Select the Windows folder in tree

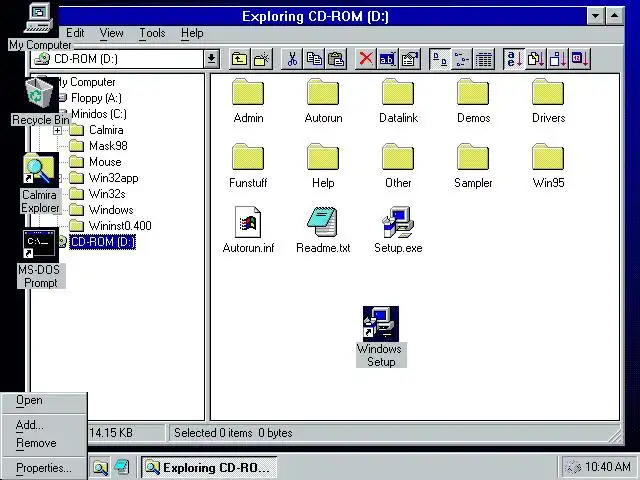point(111,210)
